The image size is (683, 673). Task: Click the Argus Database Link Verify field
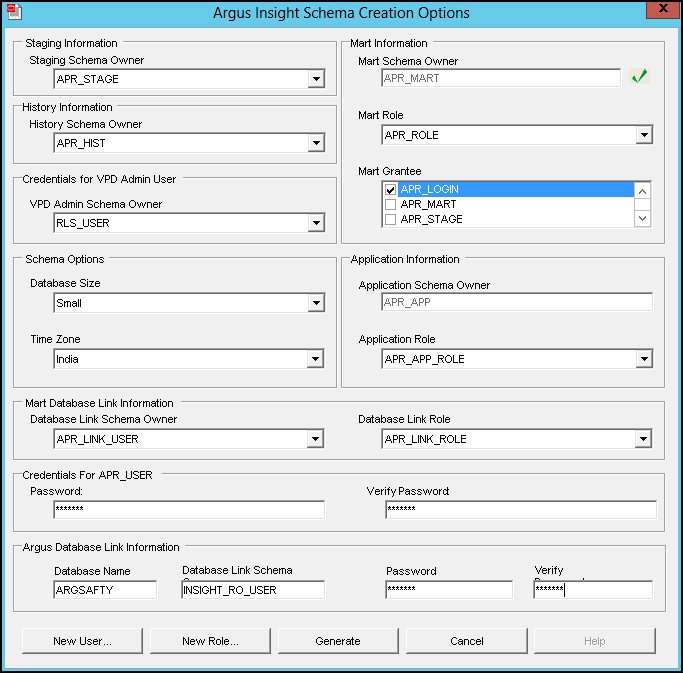[x=593, y=590]
